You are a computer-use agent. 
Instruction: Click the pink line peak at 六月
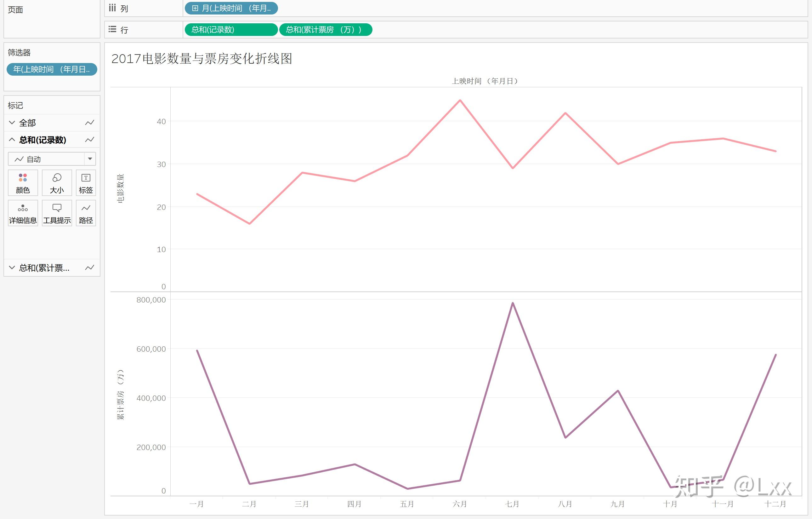coord(460,100)
